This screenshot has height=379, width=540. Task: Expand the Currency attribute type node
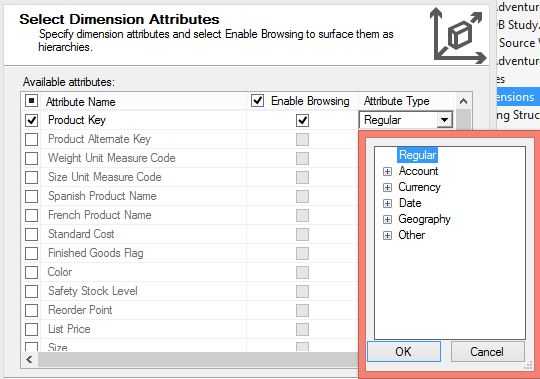click(387, 187)
